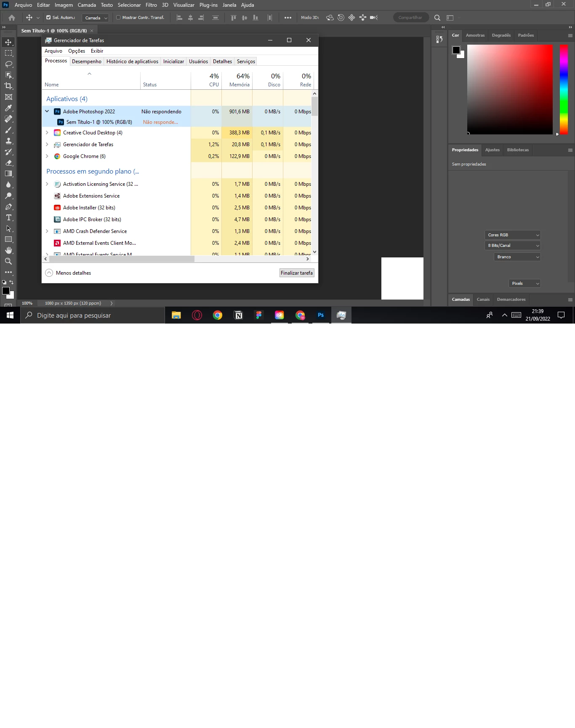Image resolution: width=575 pixels, height=728 pixels.
Task: Select the Pen tool
Action: pyautogui.click(x=8, y=206)
